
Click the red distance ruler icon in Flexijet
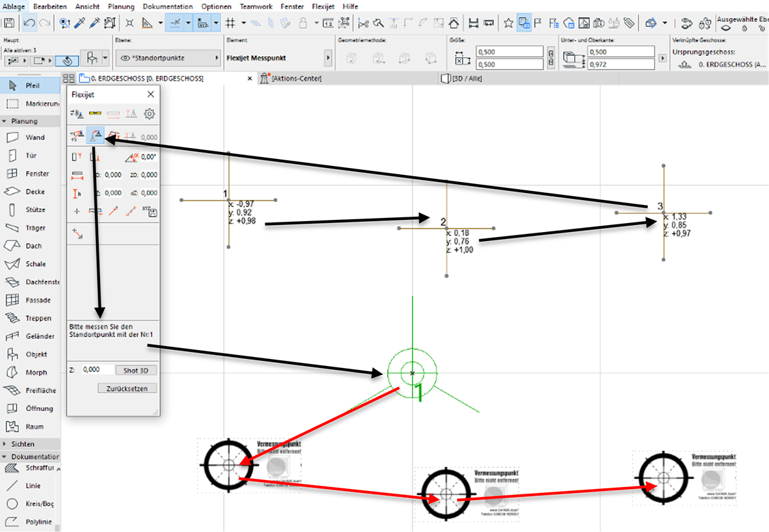tap(77, 174)
